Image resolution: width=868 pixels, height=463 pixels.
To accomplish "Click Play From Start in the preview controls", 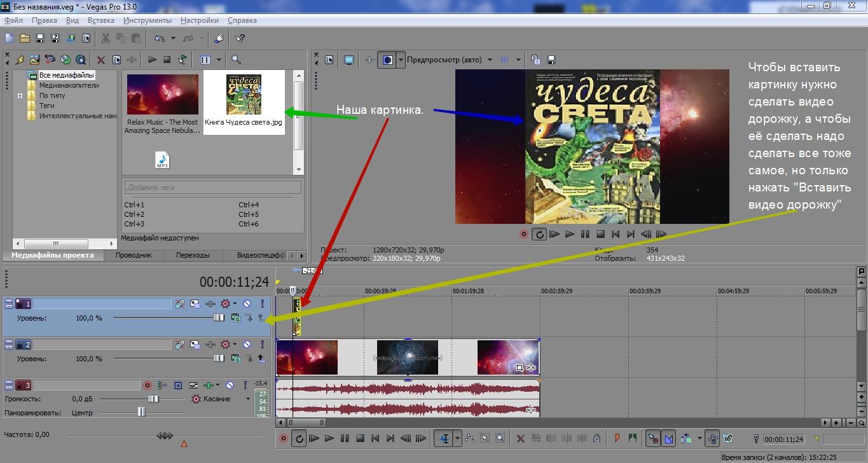I will click(x=555, y=234).
